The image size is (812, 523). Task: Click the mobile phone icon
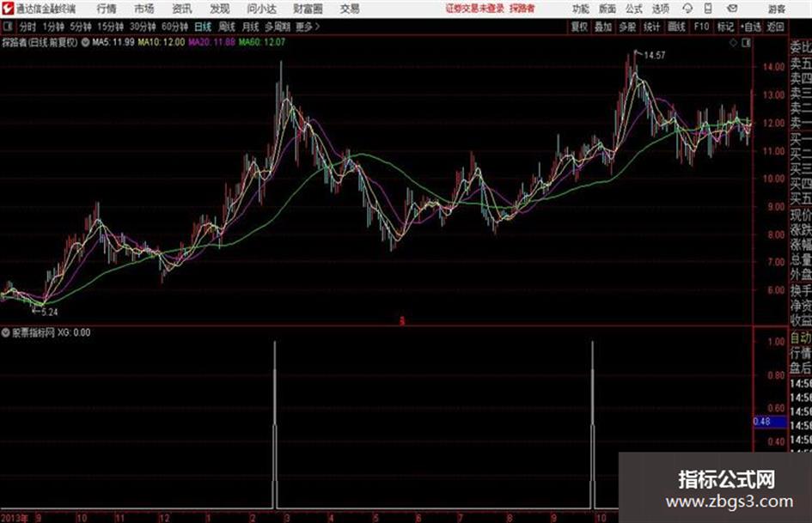click(708, 9)
